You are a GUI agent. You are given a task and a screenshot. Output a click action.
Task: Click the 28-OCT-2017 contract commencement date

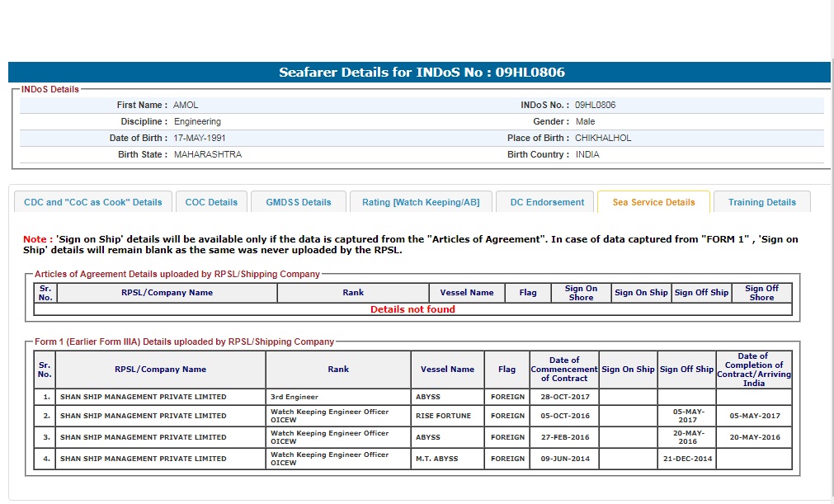[564, 398]
